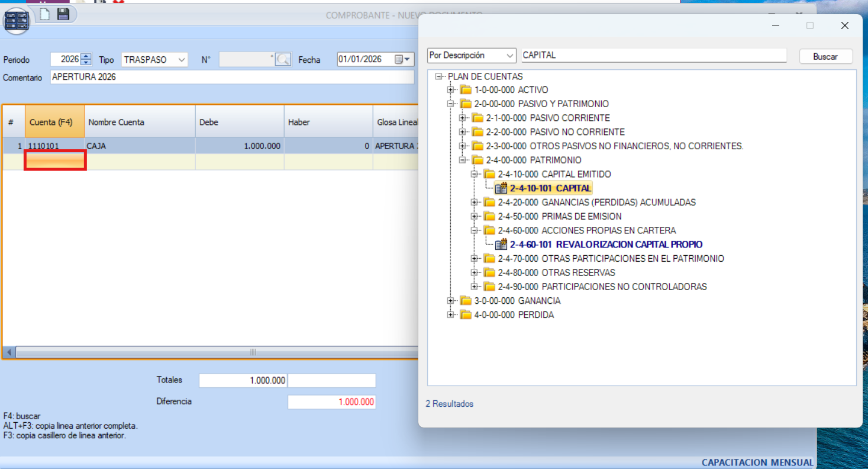Click the main application menu icon

[x=16, y=20]
